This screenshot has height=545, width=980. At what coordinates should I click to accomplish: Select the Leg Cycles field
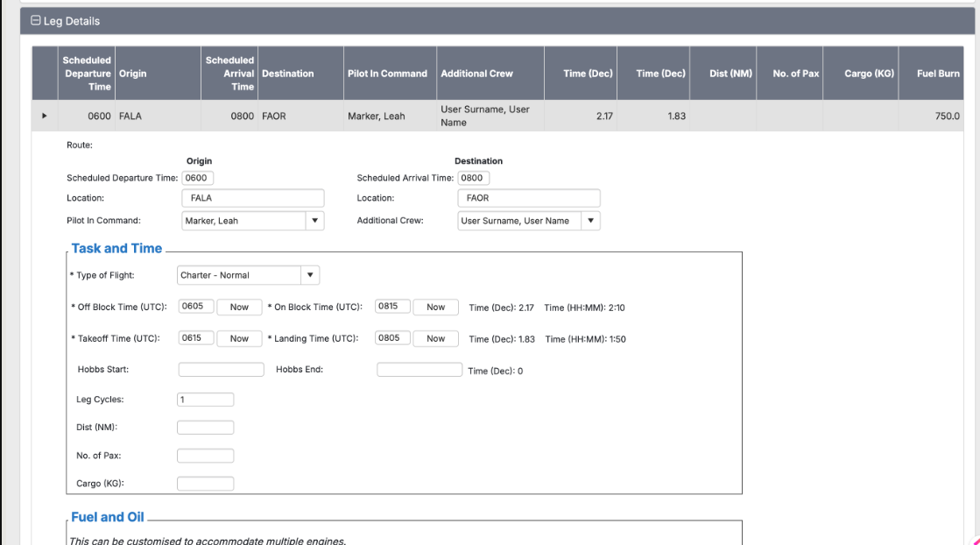[206, 400]
